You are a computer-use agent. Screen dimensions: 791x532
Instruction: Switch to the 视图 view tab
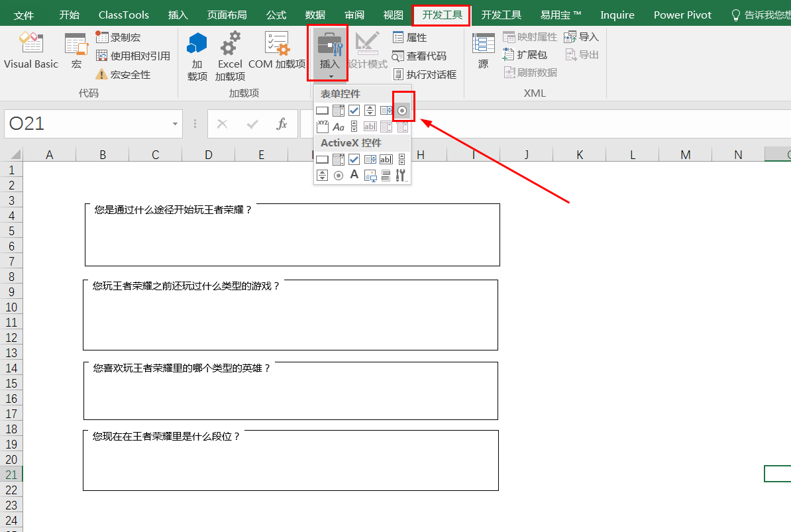click(x=393, y=15)
